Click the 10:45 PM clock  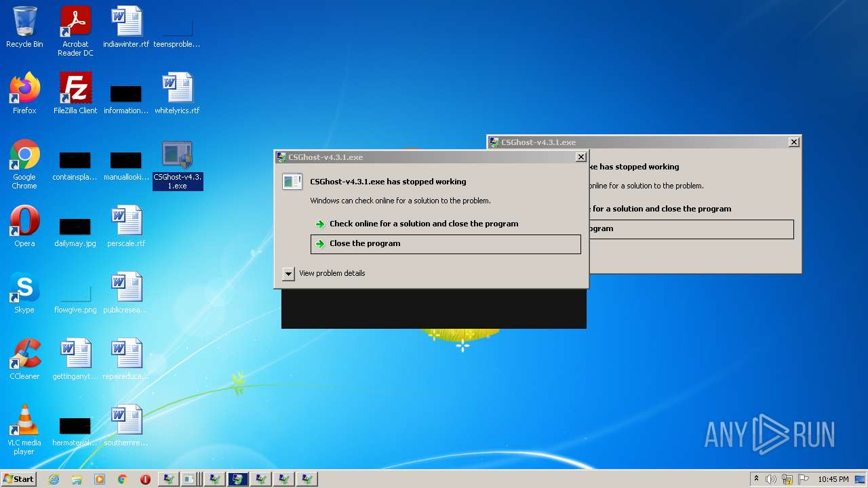tap(833, 479)
